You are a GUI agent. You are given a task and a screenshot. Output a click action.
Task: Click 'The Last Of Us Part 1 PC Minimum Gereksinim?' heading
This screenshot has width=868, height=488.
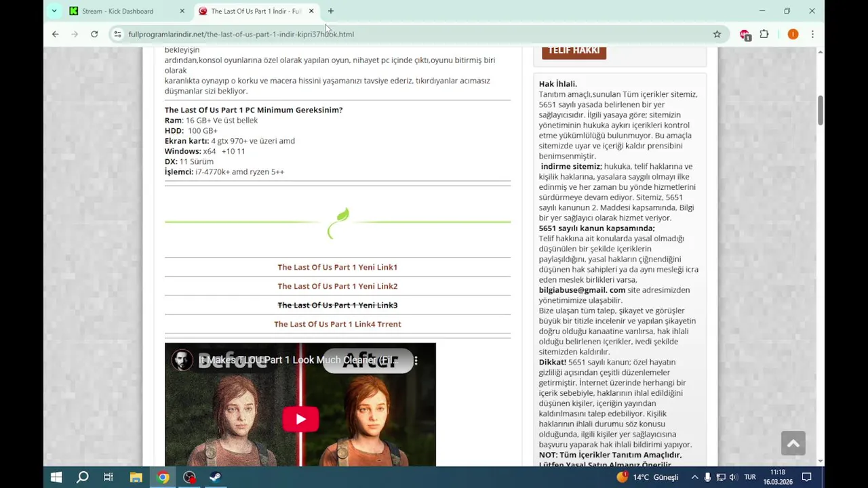tap(254, 110)
